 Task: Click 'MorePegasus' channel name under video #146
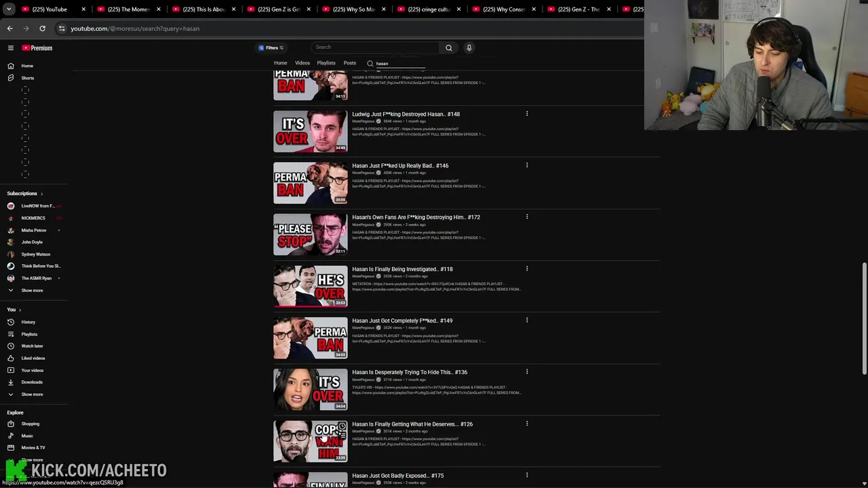point(363,173)
